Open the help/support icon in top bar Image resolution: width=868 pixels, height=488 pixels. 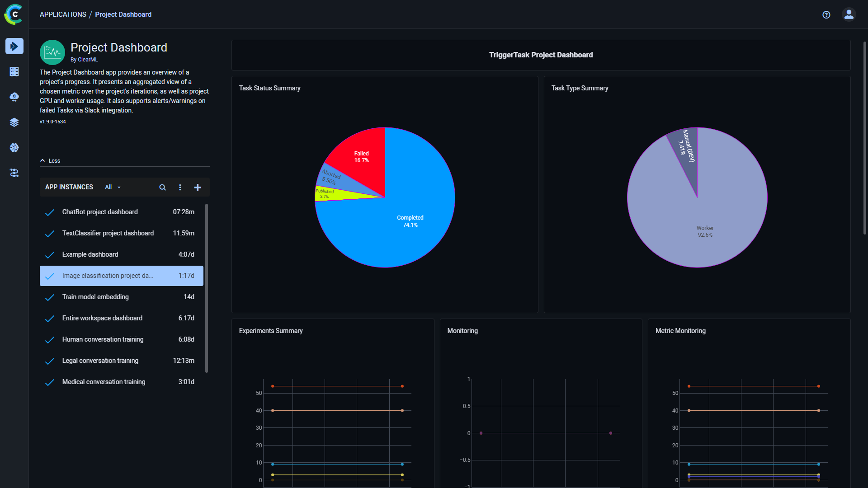pos(826,14)
